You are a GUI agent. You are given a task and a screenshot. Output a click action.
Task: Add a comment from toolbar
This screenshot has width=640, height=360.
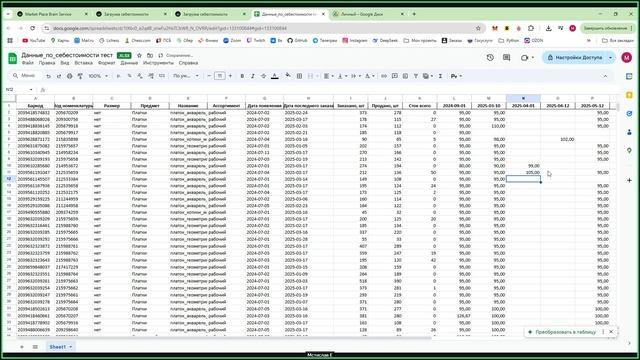tap(394, 76)
